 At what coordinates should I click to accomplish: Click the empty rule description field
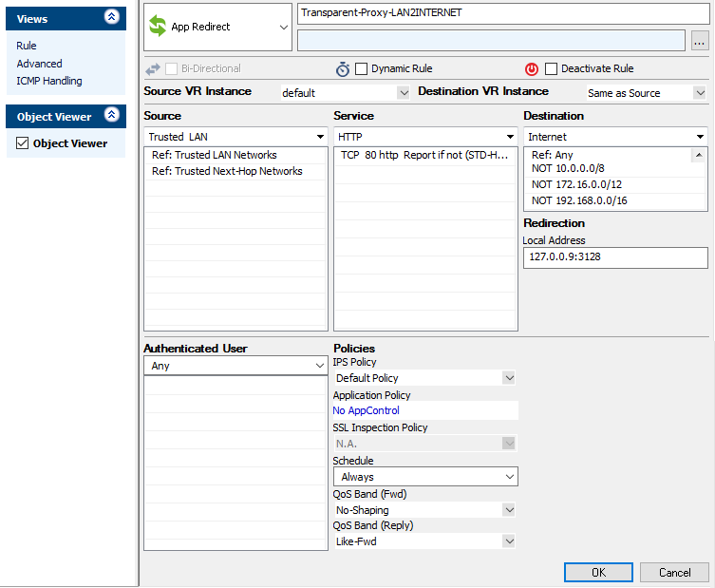point(491,40)
